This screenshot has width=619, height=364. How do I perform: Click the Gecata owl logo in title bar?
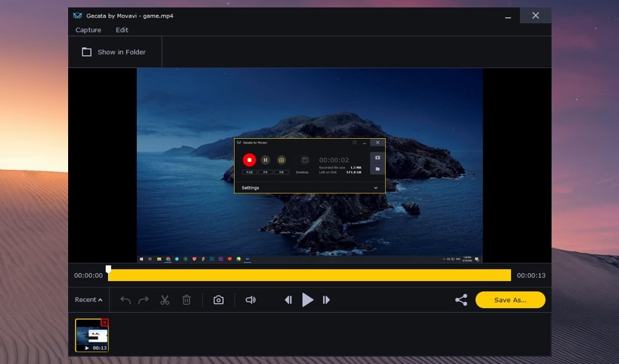(x=78, y=16)
